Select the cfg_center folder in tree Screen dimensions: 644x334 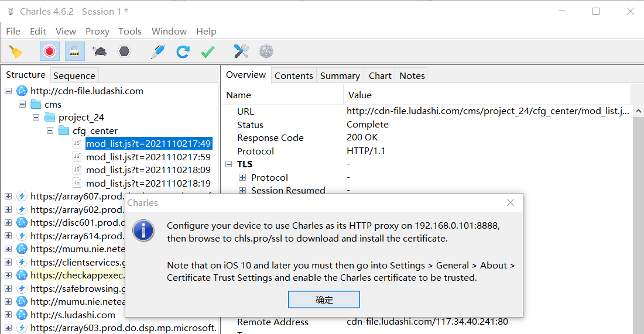coord(95,131)
